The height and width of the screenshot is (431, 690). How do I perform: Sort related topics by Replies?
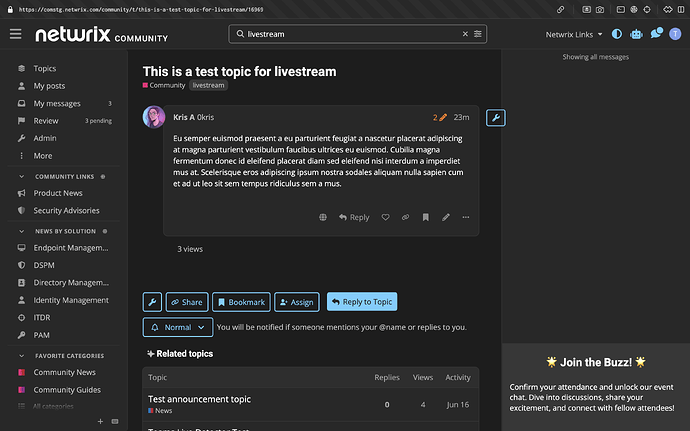click(x=387, y=377)
